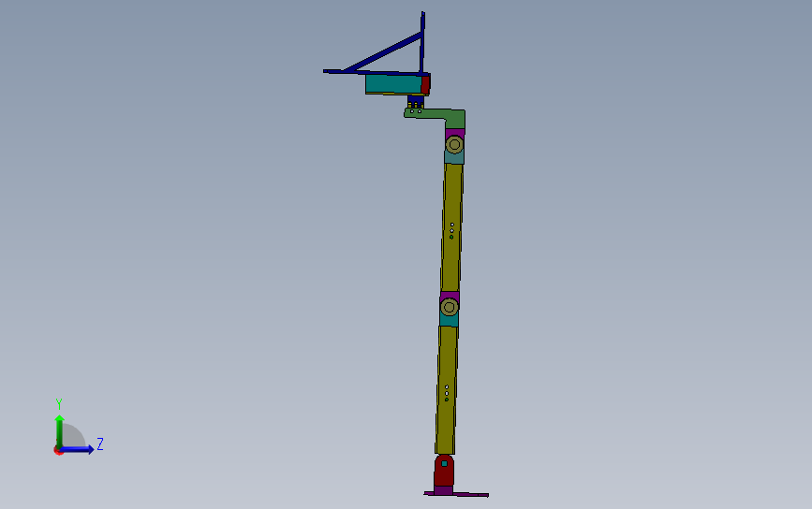Select the teal box under the top plate
Viewport: 812px width, 509px height.
[x=393, y=84]
